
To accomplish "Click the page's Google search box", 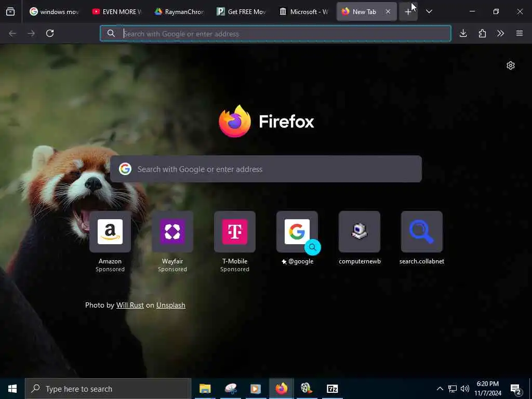I will pos(266,169).
